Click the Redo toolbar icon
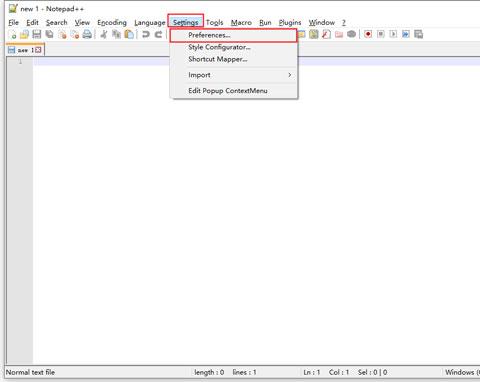The image size is (480, 382). click(x=158, y=34)
